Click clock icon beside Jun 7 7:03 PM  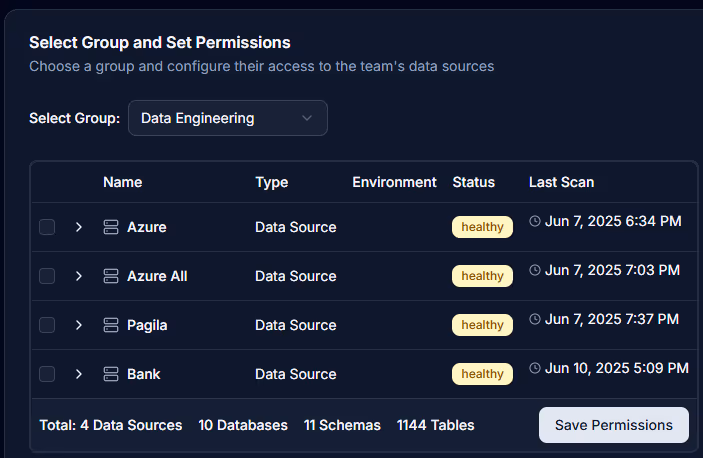[534, 270]
